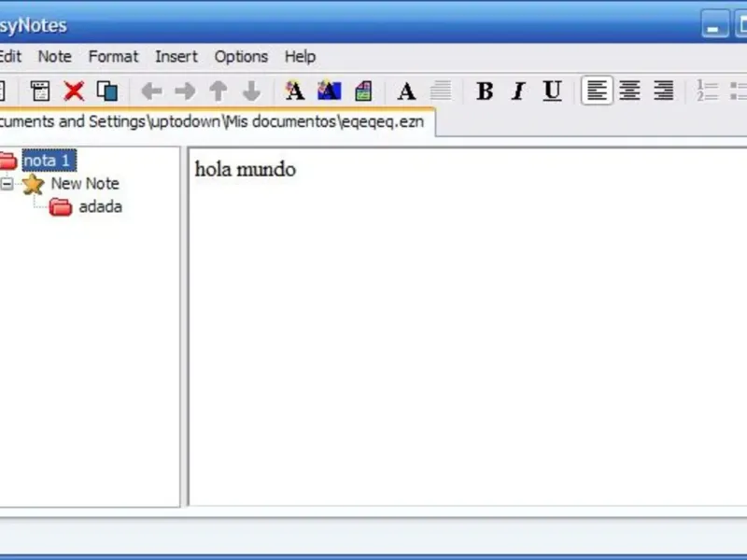Open the Edit menu
The image size is (747, 560).
10,56
